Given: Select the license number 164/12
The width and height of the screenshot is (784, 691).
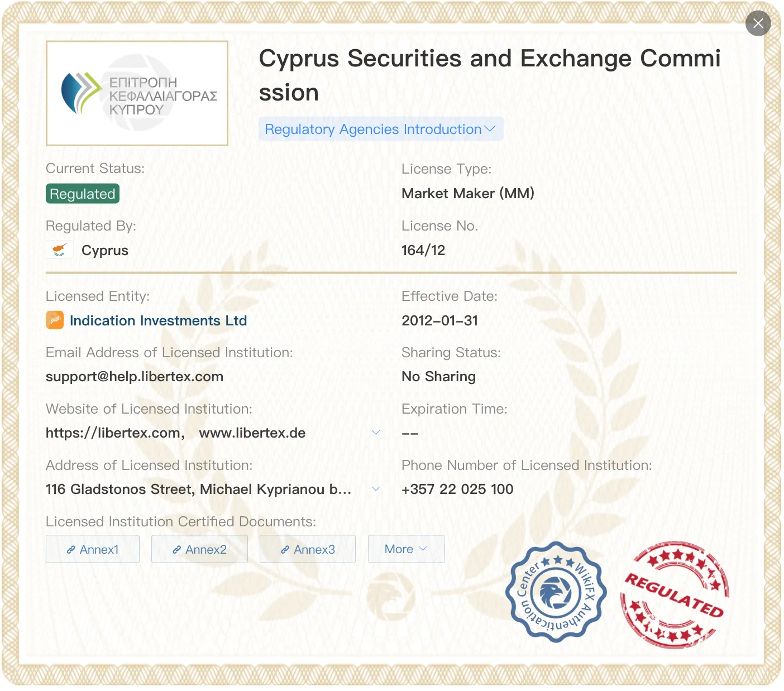Looking at the screenshot, I should pyautogui.click(x=423, y=250).
